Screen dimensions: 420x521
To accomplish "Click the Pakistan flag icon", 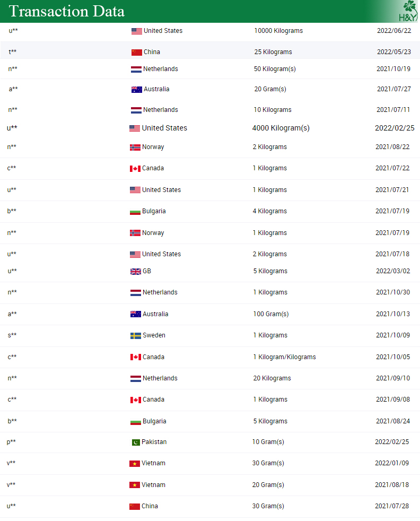I will (136, 442).
